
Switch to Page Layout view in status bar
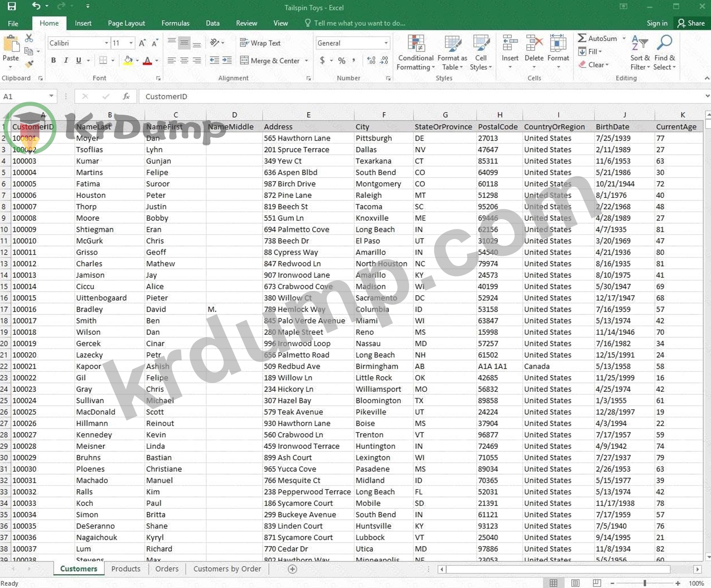coord(575,583)
